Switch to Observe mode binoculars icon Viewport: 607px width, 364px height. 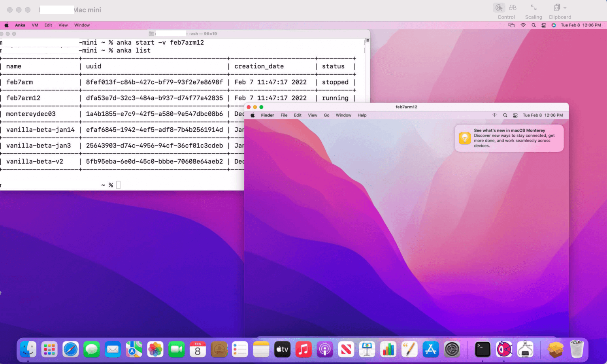click(513, 8)
